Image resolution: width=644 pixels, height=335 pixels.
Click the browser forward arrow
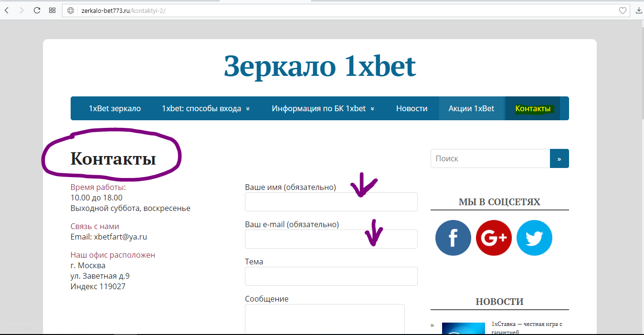click(21, 10)
